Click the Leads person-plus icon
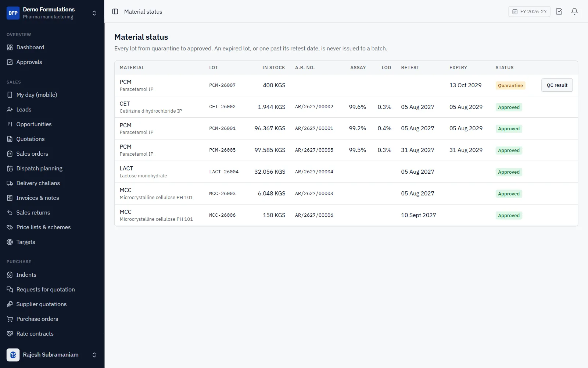This screenshot has height=368, width=588. point(10,110)
